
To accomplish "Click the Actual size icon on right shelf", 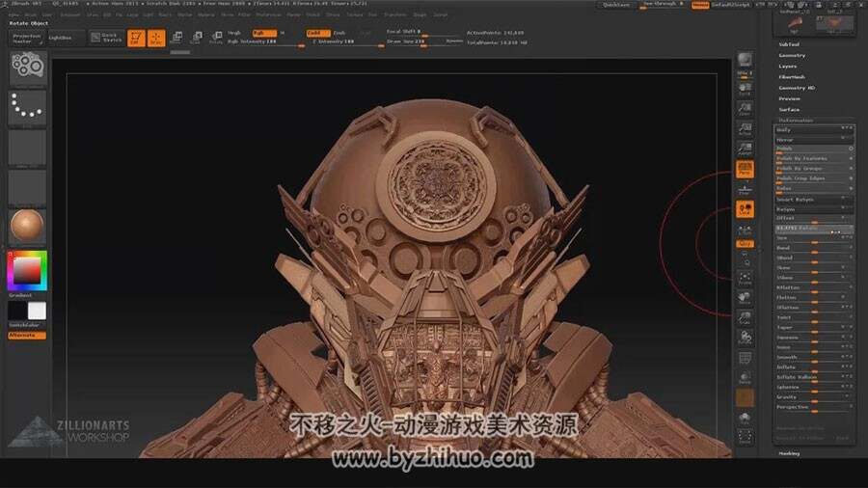I will point(745,129).
